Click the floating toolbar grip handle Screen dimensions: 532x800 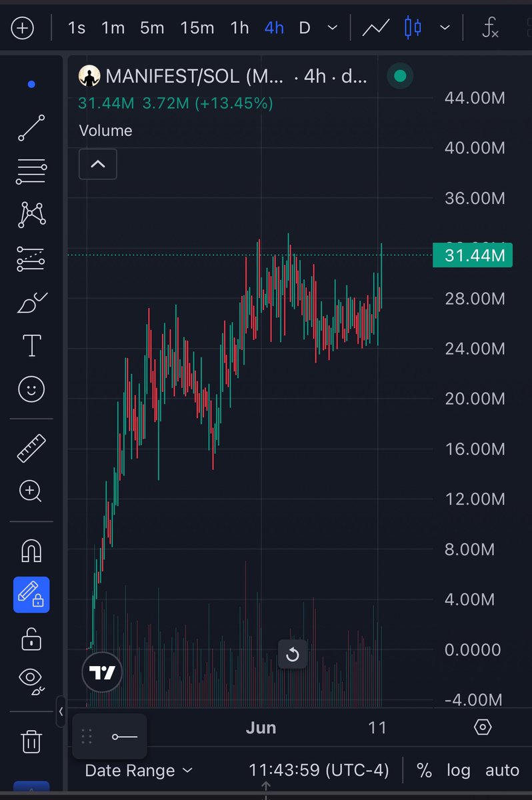(86, 736)
